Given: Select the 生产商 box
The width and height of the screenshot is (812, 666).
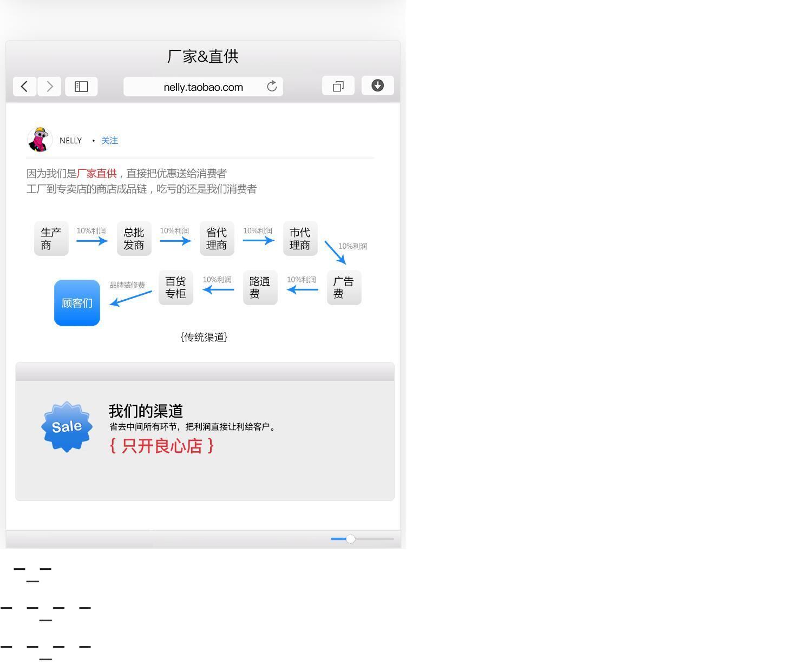Looking at the screenshot, I should 51,239.
